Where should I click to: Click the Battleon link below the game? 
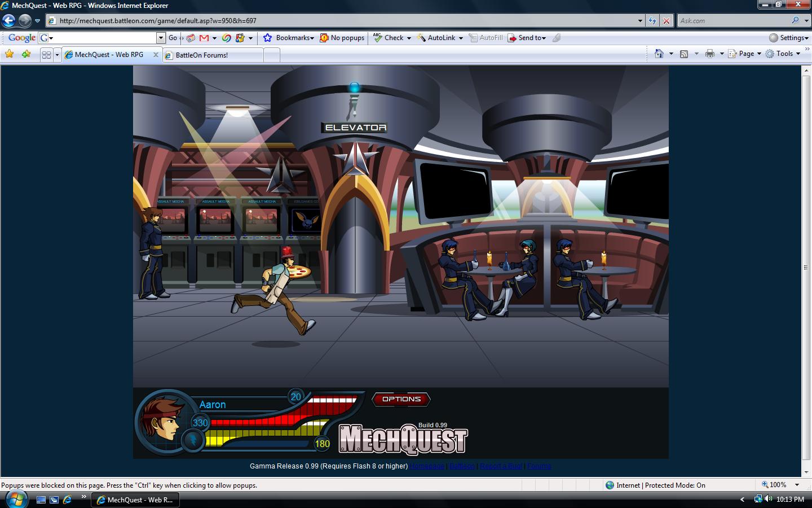[x=462, y=466]
